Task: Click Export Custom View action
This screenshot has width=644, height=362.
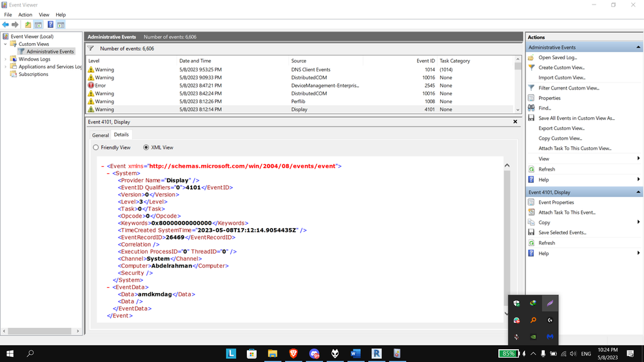Action: click(x=561, y=128)
